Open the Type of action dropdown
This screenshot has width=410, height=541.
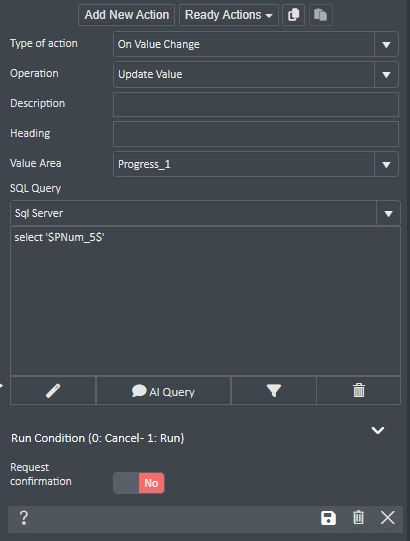tap(256, 44)
